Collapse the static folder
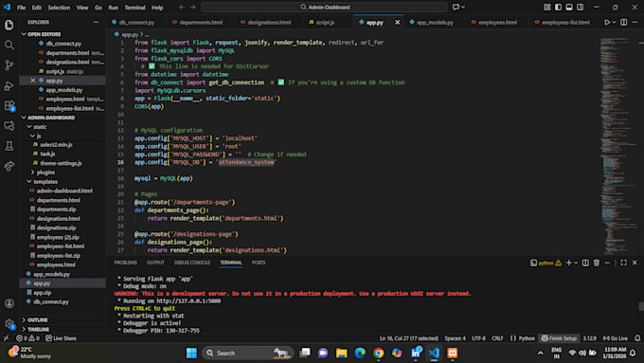Viewport: 644px width, 363px height. coord(29,127)
